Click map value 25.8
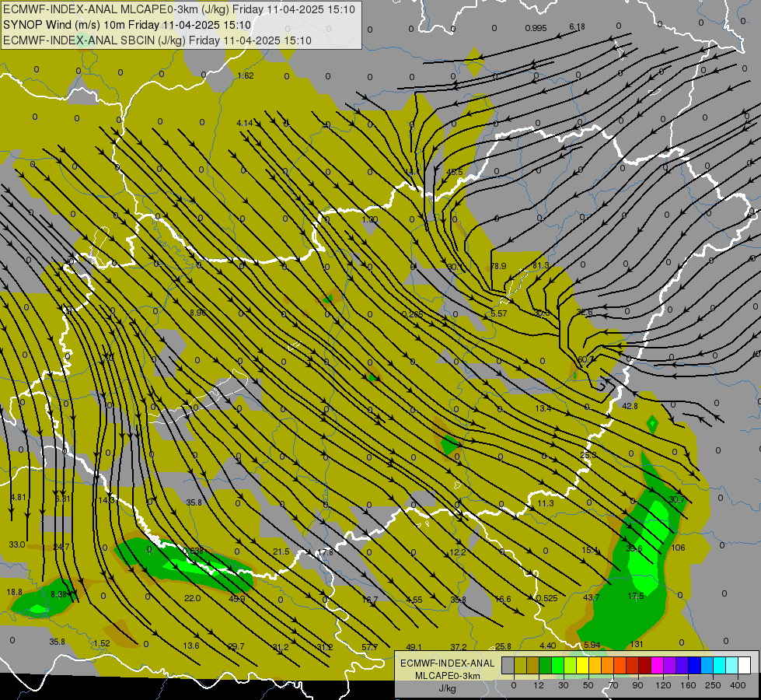The height and width of the screenshot is (700, 761). [x=503, y=646]
